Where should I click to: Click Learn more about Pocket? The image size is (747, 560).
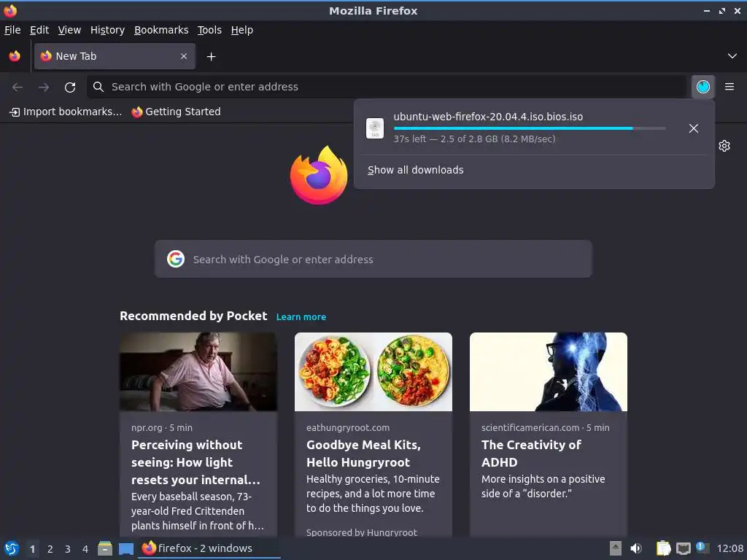coord(301,316)
